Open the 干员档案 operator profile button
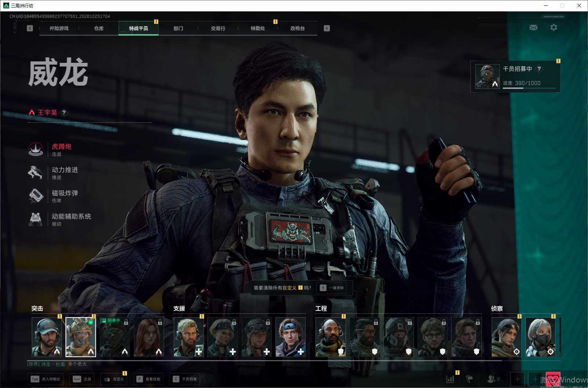588x388 pixels. (x=185, y=379)
